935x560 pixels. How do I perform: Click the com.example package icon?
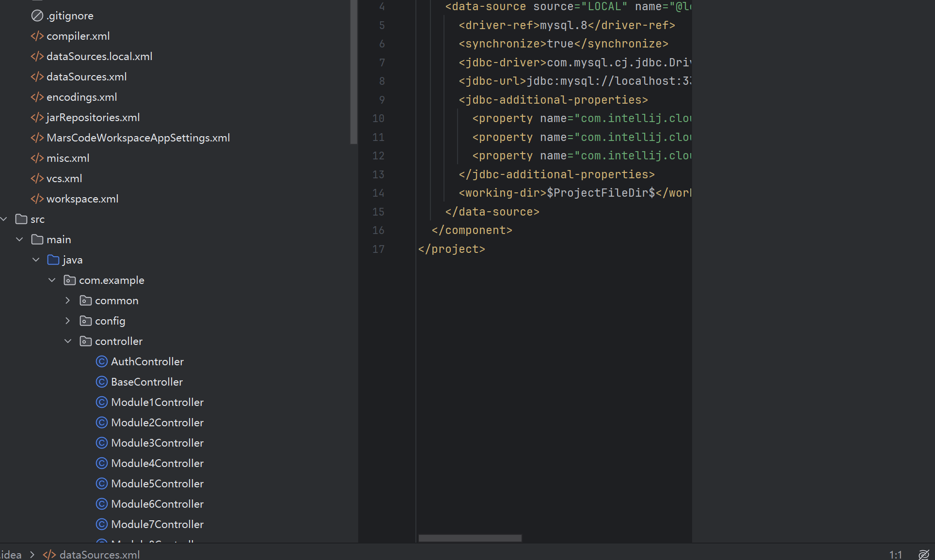pos(70,280)
